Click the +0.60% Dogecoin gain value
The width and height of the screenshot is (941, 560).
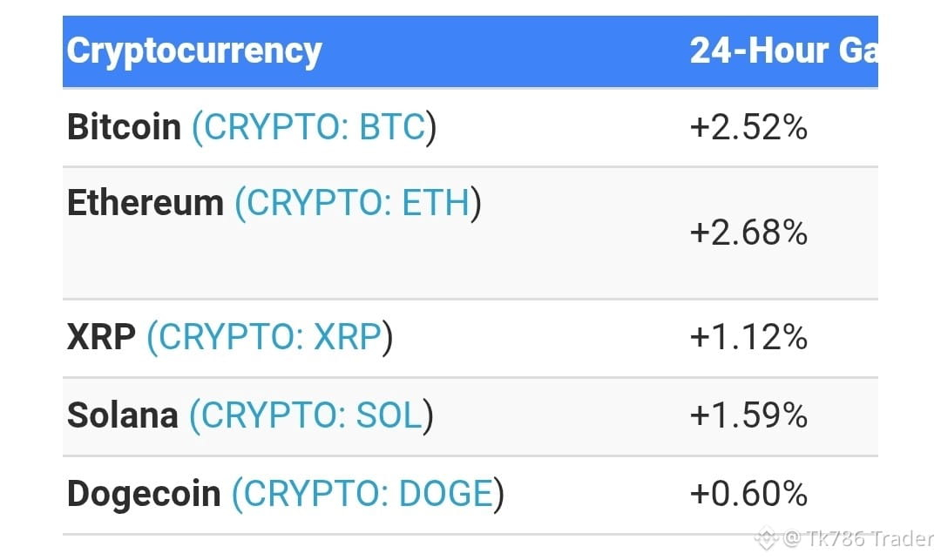[x=748, y=494]
